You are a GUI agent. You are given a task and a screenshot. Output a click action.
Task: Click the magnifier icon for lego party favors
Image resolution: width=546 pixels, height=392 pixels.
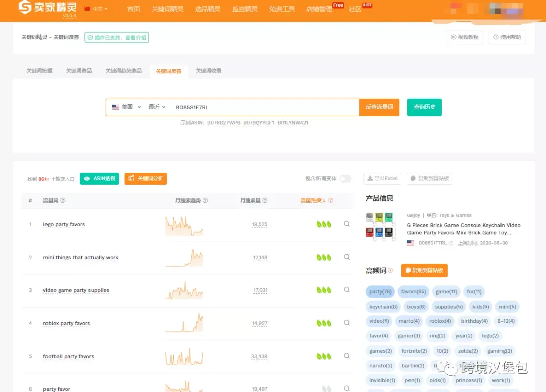point(346,224)
